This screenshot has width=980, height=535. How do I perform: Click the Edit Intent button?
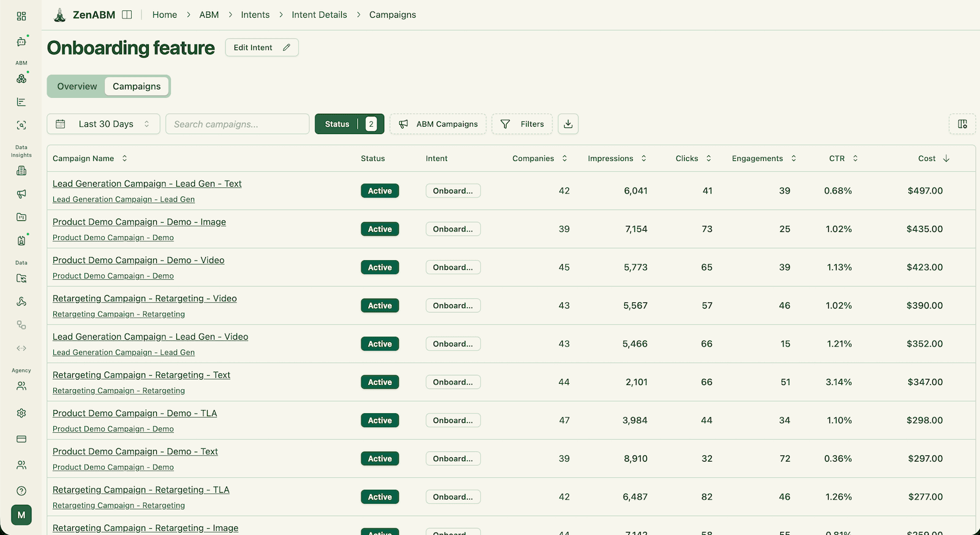point(262,47)
